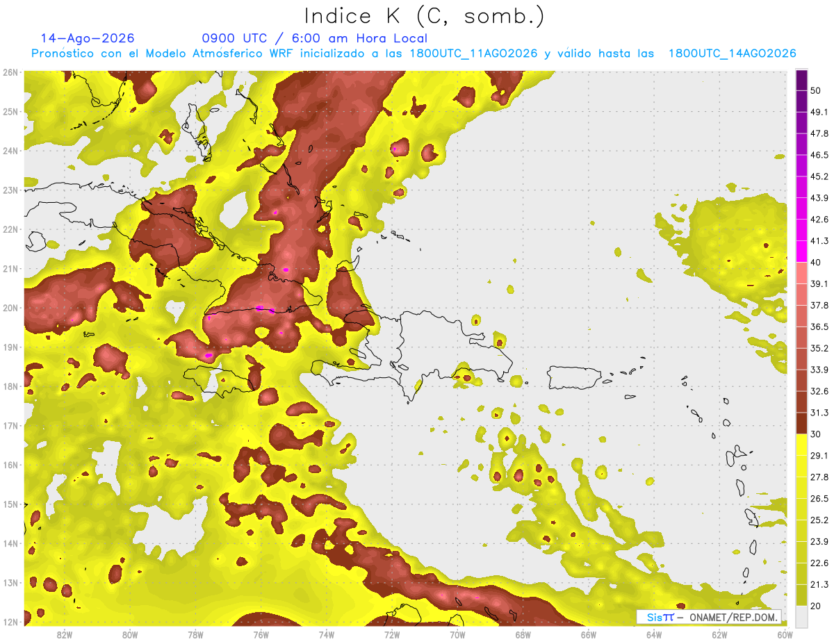Click the colorbar label "32.6"
The height and width of the screenshot is (644, 834).
click(x=819, y=391)
